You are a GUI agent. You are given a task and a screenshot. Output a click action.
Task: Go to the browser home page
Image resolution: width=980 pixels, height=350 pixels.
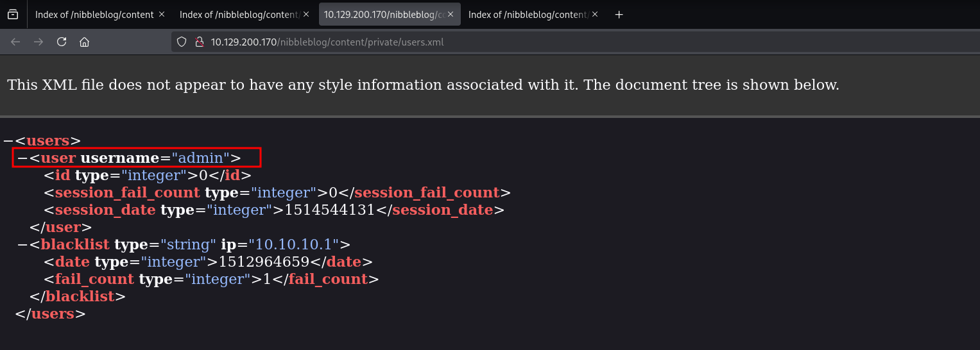coord(84,42)
